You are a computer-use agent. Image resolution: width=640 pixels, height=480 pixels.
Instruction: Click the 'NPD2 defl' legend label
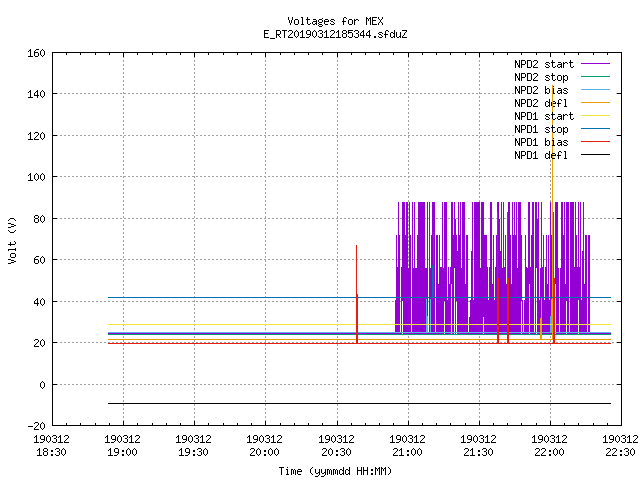pos(541,103)
